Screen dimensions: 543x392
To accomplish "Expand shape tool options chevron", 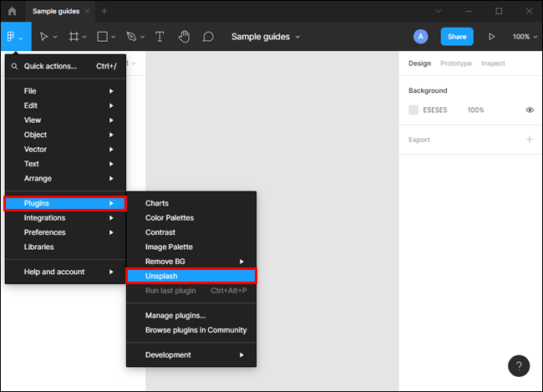I will click(x=114, y=37).
